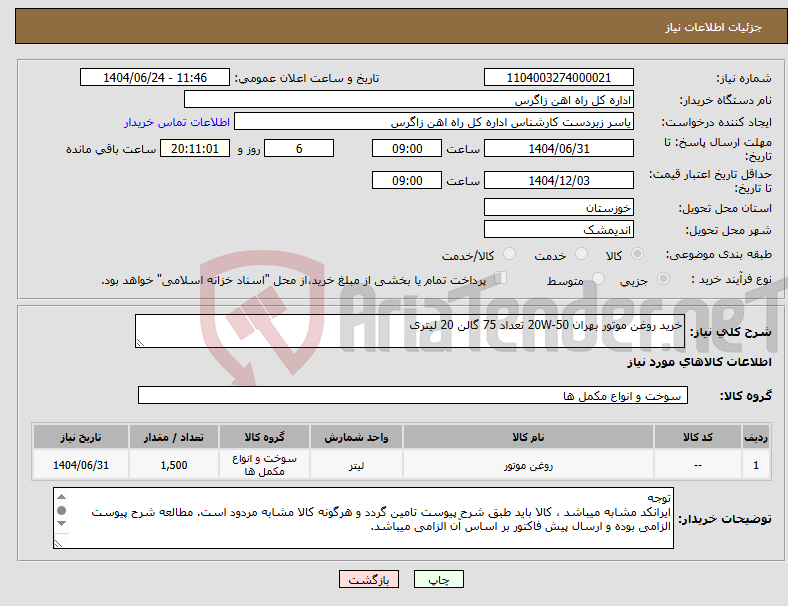Click the request creator field یاسر زبردست
Image resolution: width=788 pixels, height=606 pixels.
point(434,122)
